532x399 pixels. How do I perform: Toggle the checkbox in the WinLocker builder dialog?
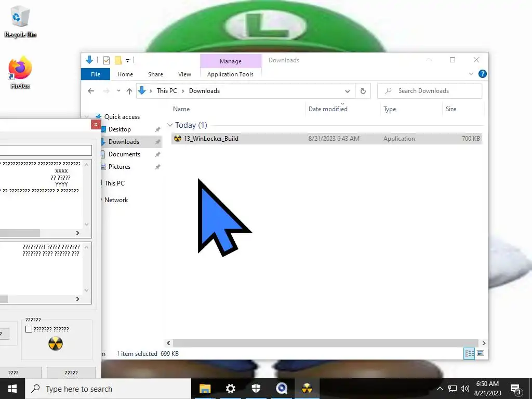click(29, 329)
